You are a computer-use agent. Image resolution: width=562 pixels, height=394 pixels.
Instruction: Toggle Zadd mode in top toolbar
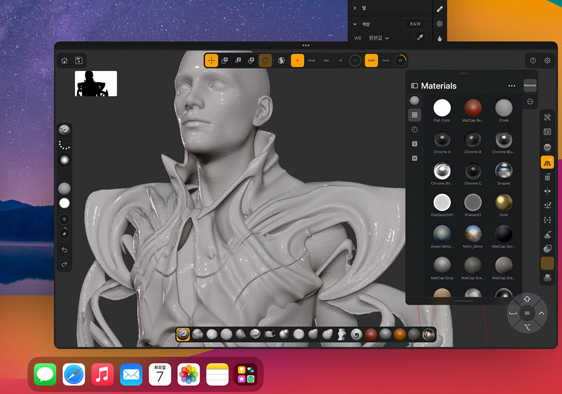point(371,61)
